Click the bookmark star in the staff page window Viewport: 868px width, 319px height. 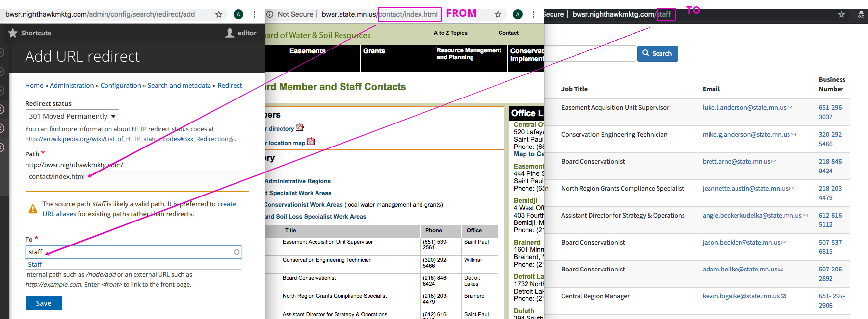842,14
